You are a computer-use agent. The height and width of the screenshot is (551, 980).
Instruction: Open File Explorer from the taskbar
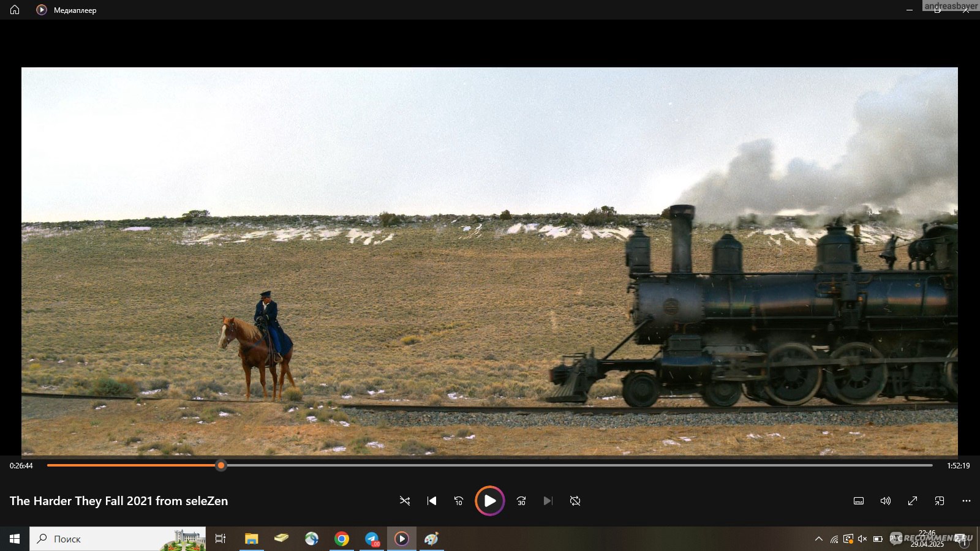(x=251, y=539)
